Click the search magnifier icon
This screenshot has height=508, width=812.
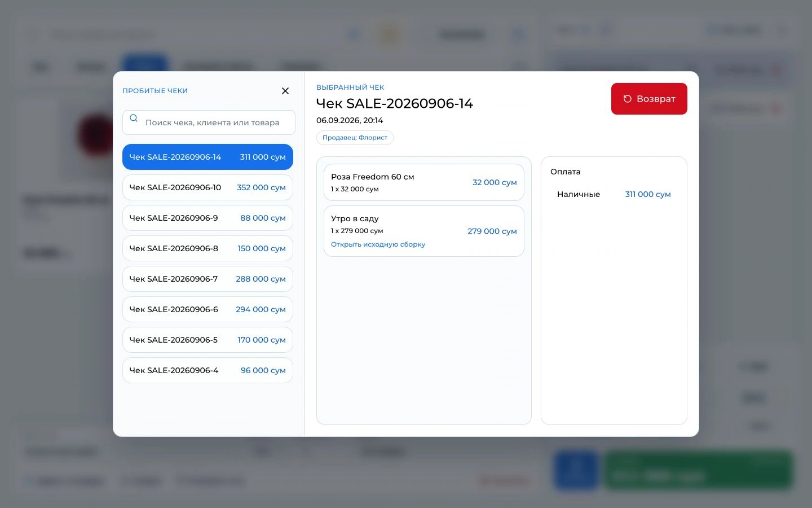(134, 119)
